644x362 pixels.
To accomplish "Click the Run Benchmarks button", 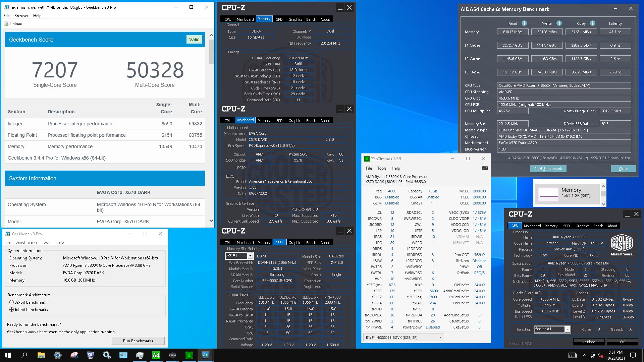I will tap(138, 341).
